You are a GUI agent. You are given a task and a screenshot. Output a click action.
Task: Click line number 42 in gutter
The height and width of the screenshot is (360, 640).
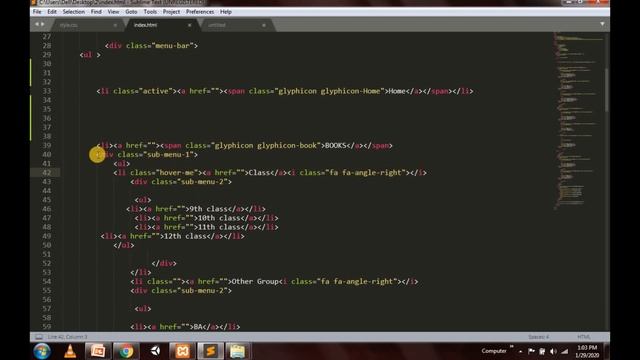coord(47,173)
